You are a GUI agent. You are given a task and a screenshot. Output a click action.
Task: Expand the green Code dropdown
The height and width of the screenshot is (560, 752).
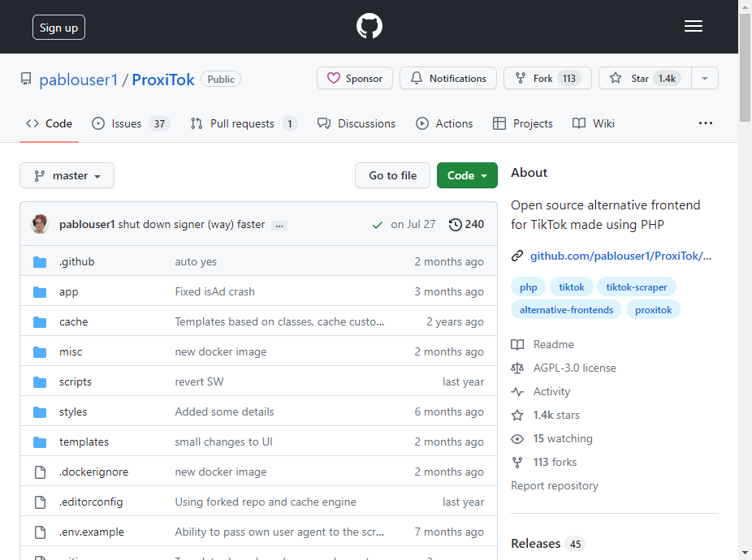click(x=467, y=175)
